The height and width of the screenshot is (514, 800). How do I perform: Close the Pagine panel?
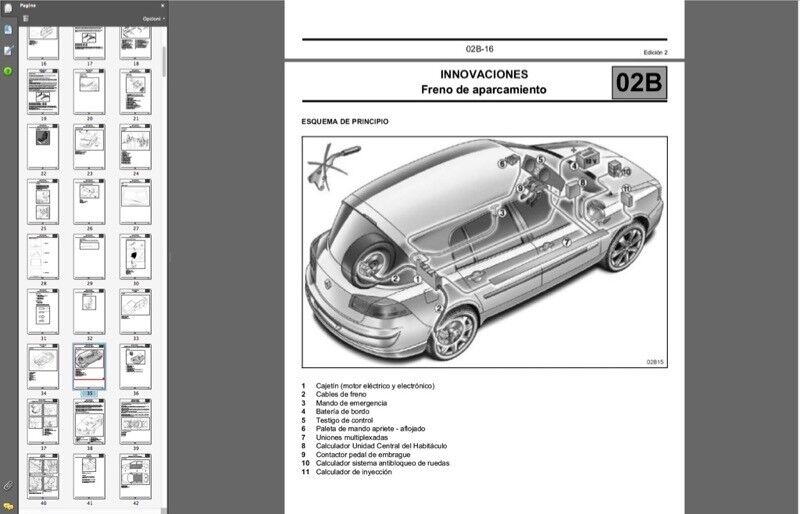point(162,6)
